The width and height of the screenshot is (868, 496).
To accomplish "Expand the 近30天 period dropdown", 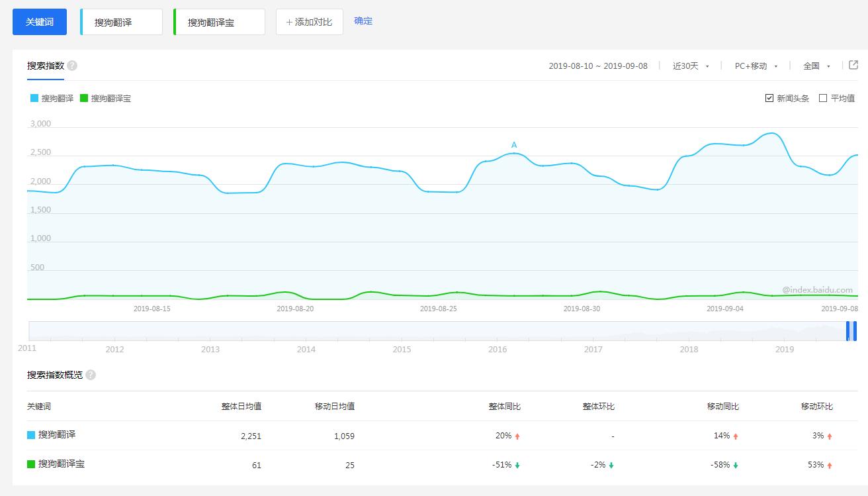I will point(691,66).
